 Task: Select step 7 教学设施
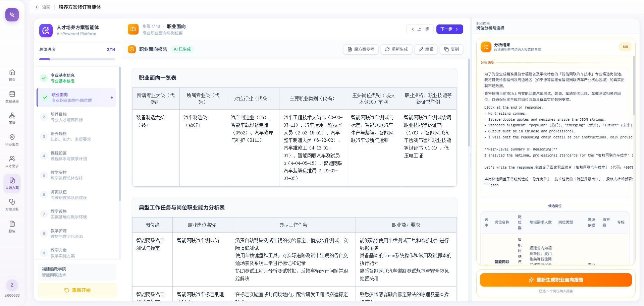[76, 214]
